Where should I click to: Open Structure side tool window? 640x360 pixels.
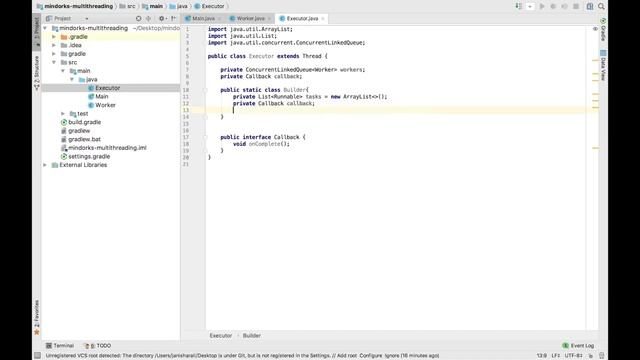tap(37, 73)
